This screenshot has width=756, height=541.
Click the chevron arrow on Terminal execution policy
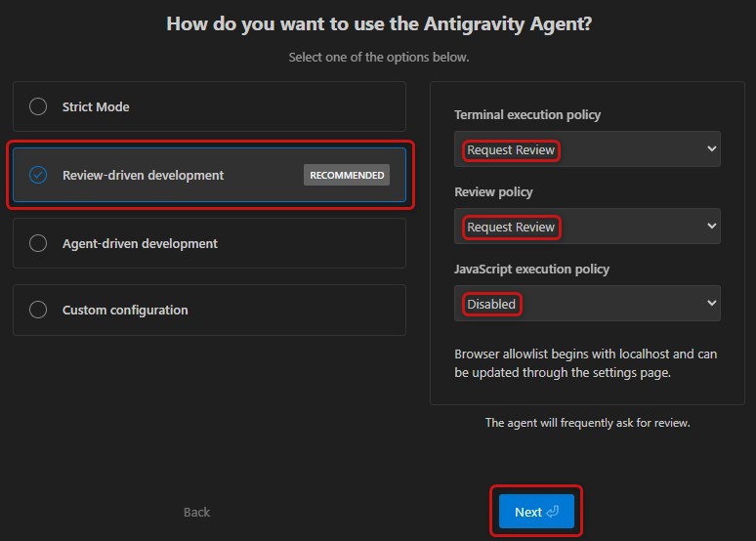(710, 149)
